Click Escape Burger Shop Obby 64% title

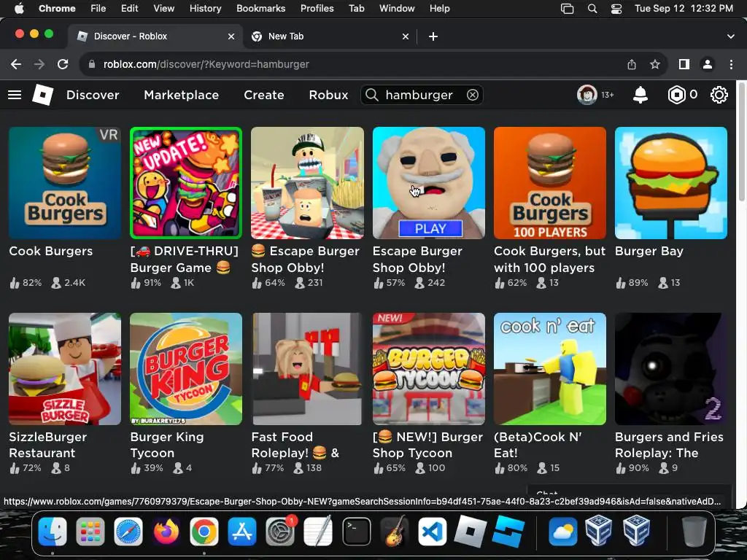click(306, 259)
